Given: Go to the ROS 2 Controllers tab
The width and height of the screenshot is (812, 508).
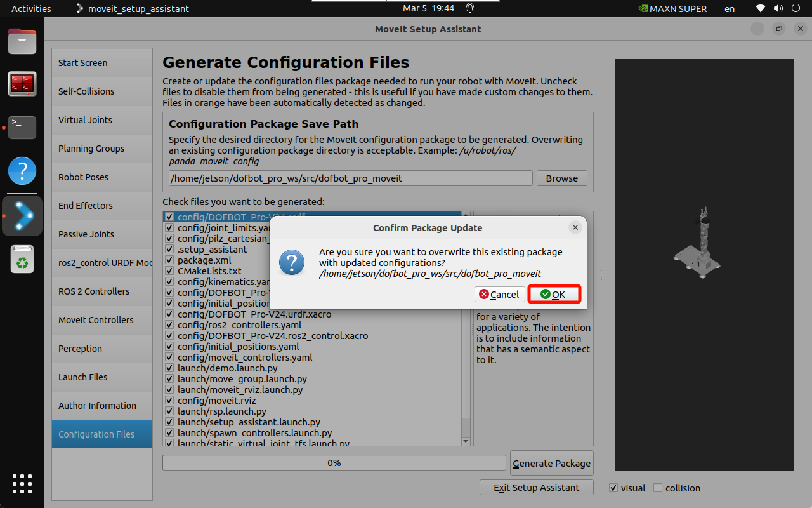Looking at the screenshot, I should (x=102, y=291).
